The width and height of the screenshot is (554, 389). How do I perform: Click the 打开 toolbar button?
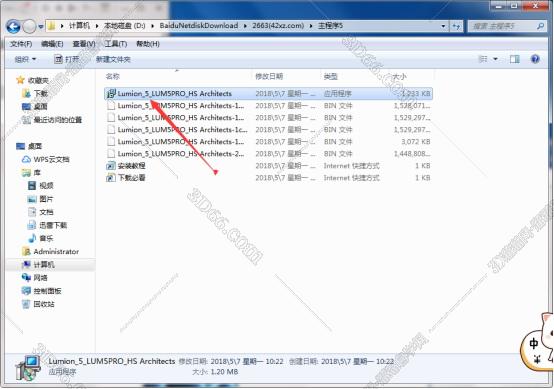pyautogui.click(x=67, y=59)
